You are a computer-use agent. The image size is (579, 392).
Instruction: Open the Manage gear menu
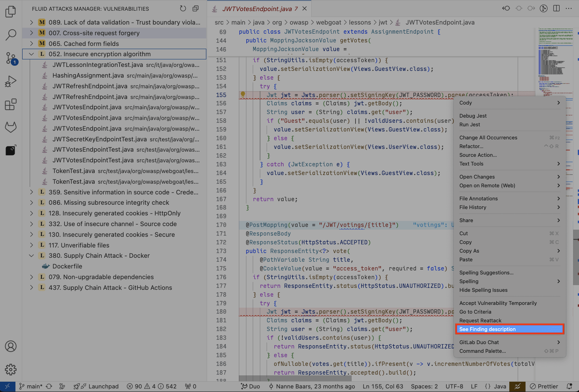(11, 369)
